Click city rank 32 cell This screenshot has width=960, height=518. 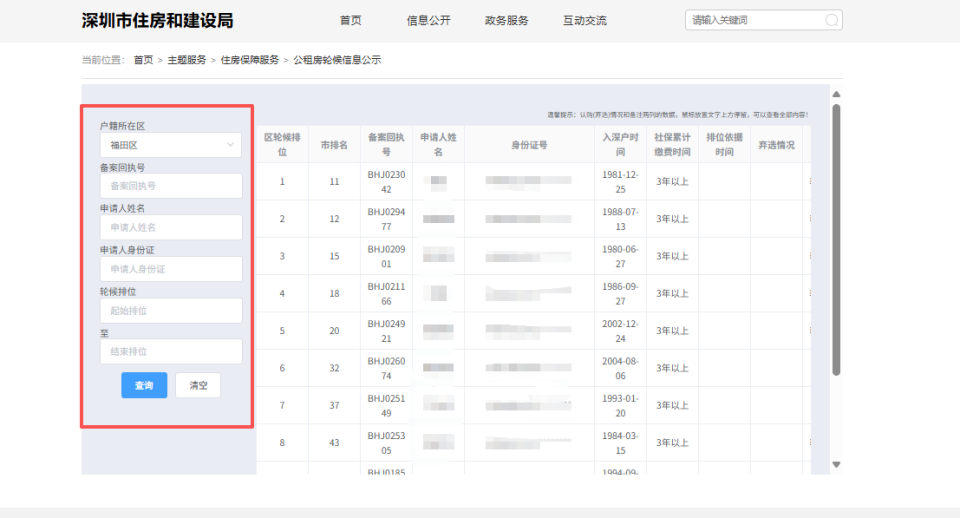click(334, 368)
